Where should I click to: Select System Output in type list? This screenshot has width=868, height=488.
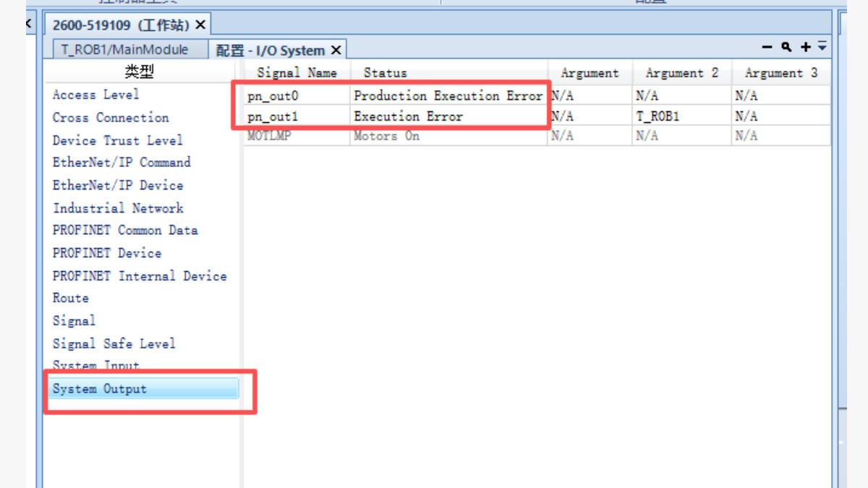pyautogui.click(x=100, y=389)
